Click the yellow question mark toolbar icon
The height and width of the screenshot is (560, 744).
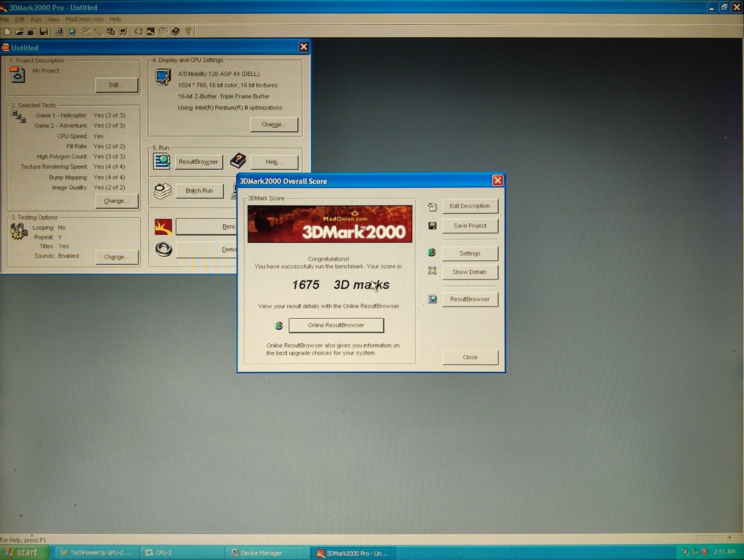coord(188,32)
